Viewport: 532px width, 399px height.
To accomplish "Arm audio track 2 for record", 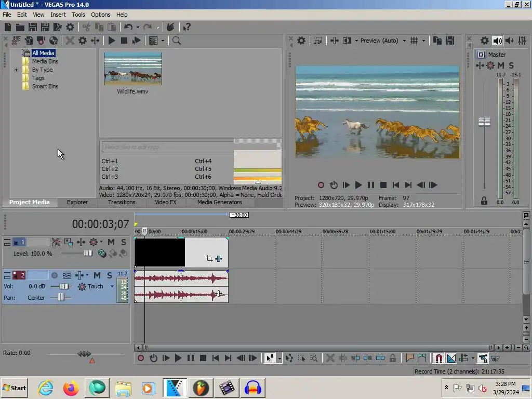I will 54,275.
